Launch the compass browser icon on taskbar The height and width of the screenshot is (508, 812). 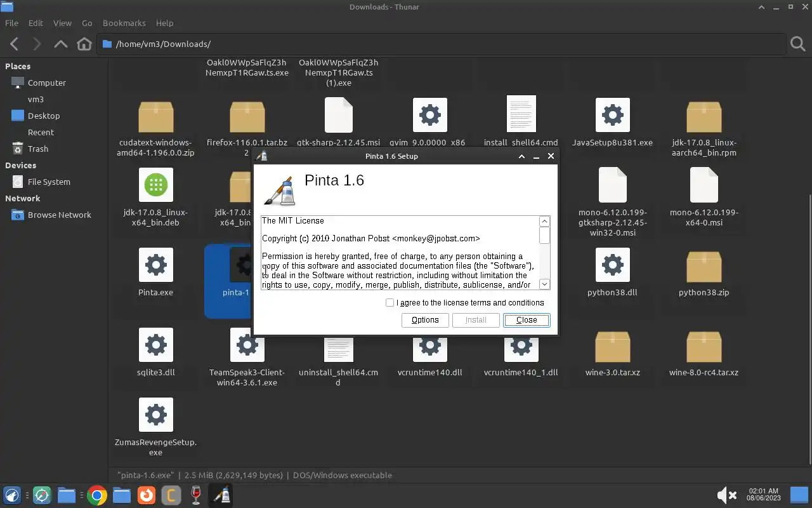42,495
